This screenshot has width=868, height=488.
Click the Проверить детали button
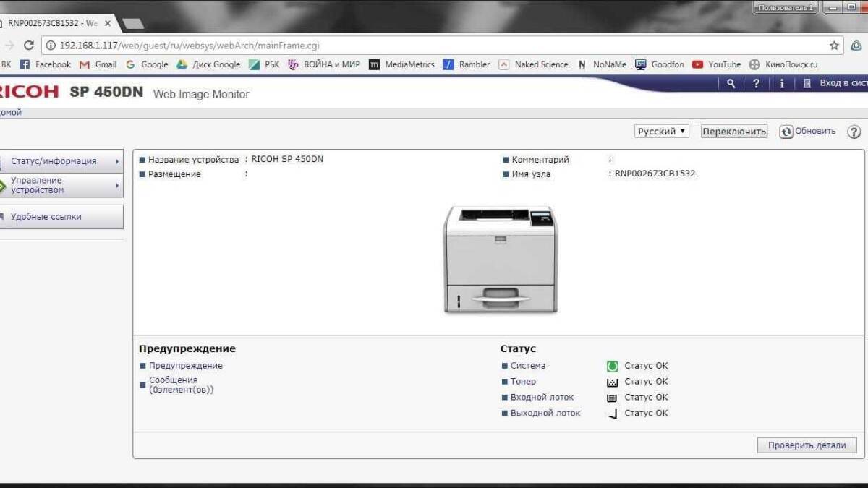[807, 445]
